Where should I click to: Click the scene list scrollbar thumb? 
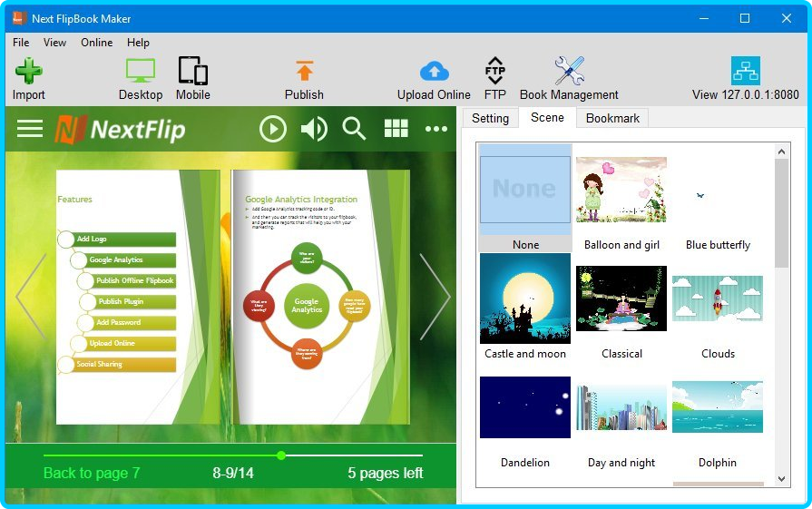tap(781, 213)
